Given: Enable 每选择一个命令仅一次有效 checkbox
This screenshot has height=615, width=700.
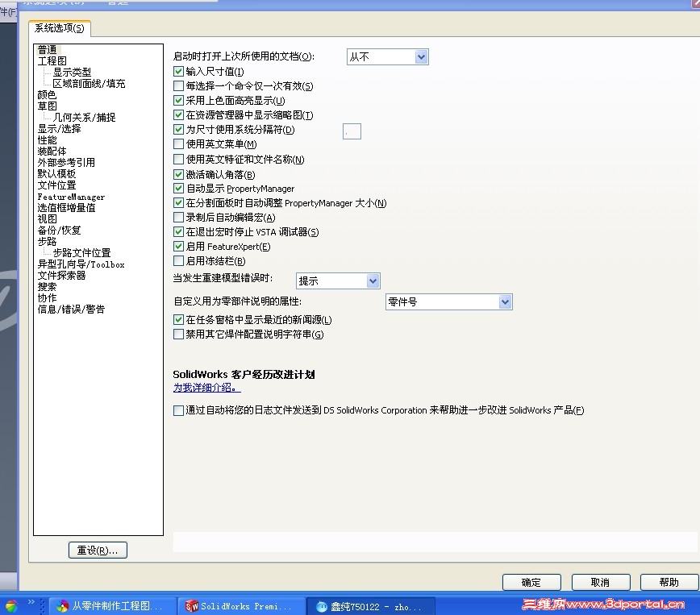Looking at the screenshot, I should (x=178, y=85).
